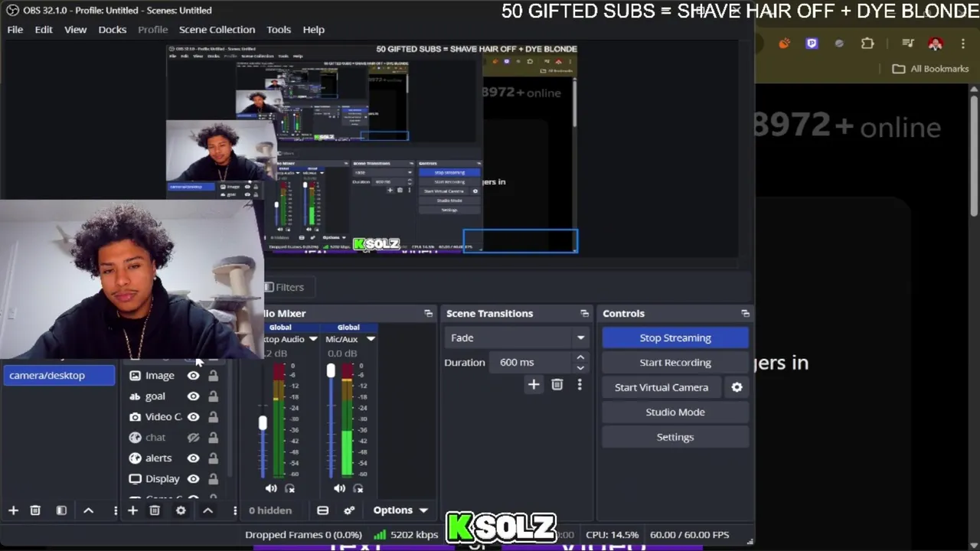Open advanced audio properties gears icon
The width and height of the screenshot is (980, 551).
click(349, 510)
